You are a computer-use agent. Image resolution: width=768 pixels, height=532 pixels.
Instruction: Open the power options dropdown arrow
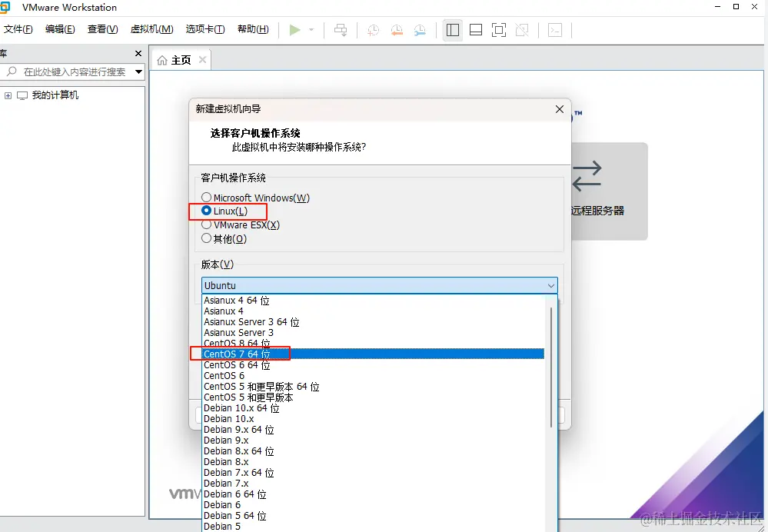[x=311, y=30]
